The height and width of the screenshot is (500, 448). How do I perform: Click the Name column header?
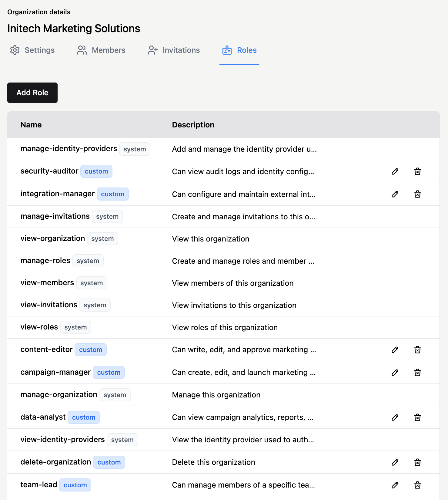pos(31,125)
